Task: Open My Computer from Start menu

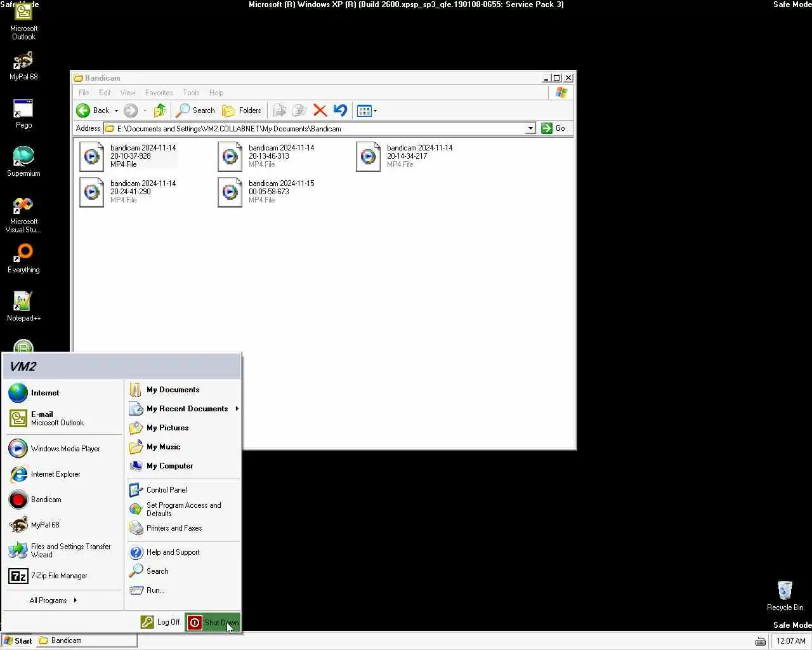Action: coord(183,466)
